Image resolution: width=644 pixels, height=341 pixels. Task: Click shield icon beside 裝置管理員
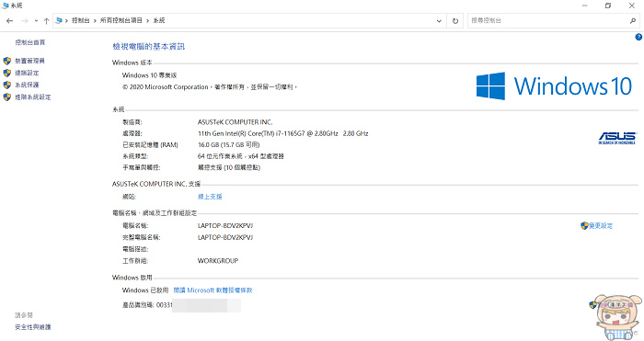point(7,61)
